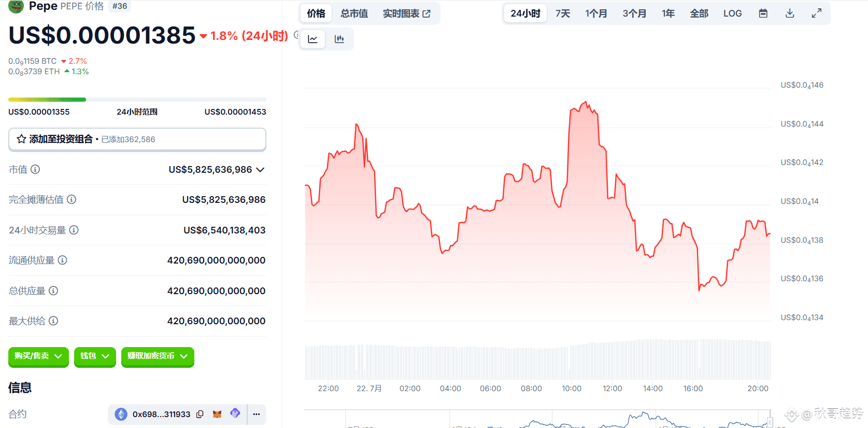
Task: Click the chart range navigator right handle
Action: pos(770,422)
